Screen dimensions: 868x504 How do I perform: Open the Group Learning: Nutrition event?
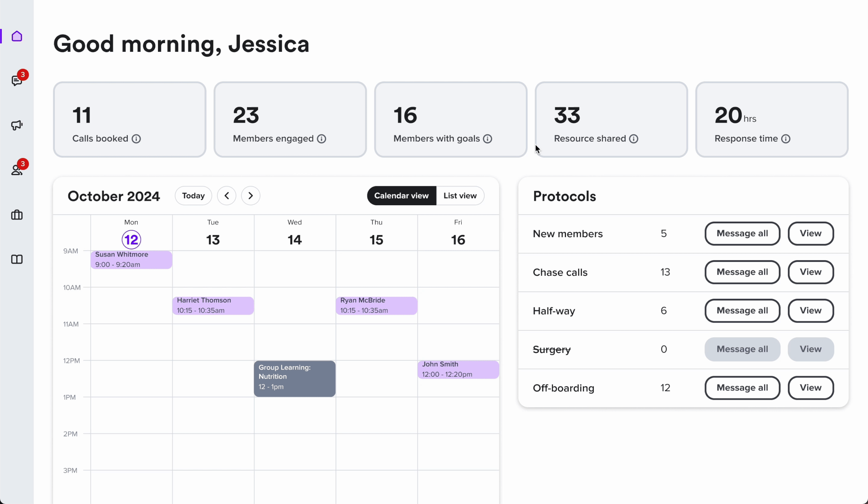294,378
